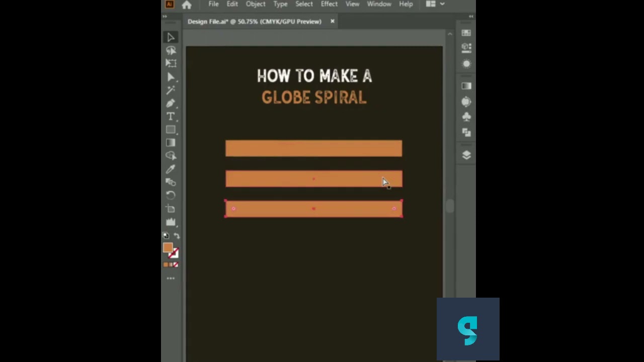644x362 pixels.
Task: Open the Color Guide panel icon
Action: pos(466,102)
